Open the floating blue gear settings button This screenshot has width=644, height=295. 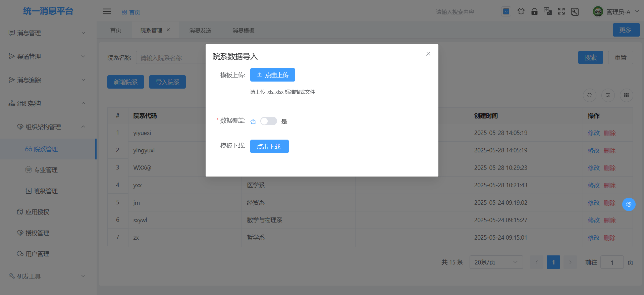[629, 204]
